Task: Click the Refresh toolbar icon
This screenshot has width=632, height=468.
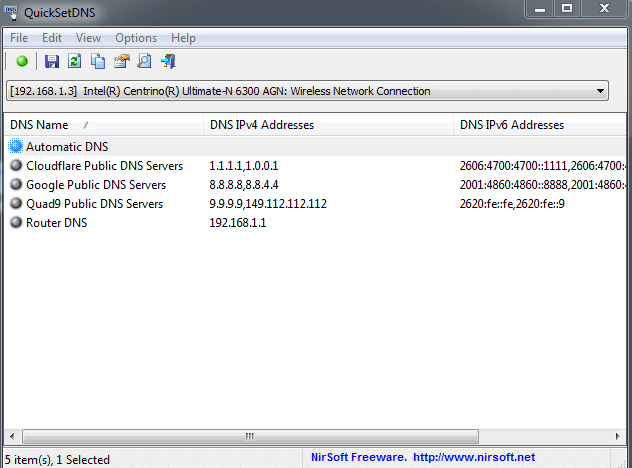Action: point(74,62)
